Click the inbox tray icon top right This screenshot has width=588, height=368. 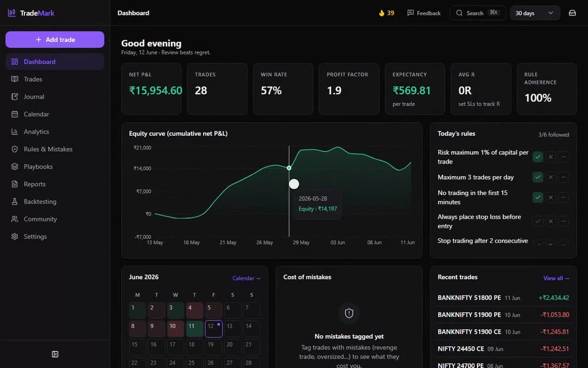coord(572,13)
